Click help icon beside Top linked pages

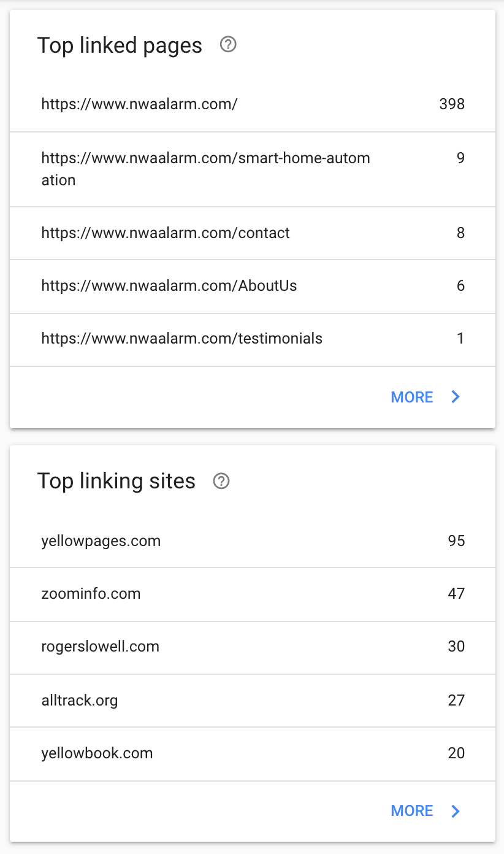pyautogui.click(x=228, y=45)
